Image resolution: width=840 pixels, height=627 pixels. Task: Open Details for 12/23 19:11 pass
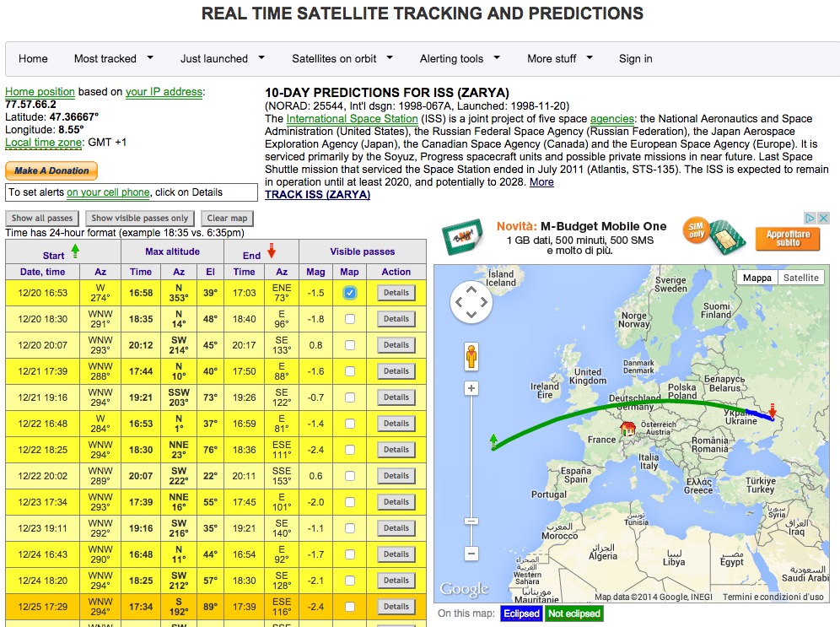tap(396, 528)
